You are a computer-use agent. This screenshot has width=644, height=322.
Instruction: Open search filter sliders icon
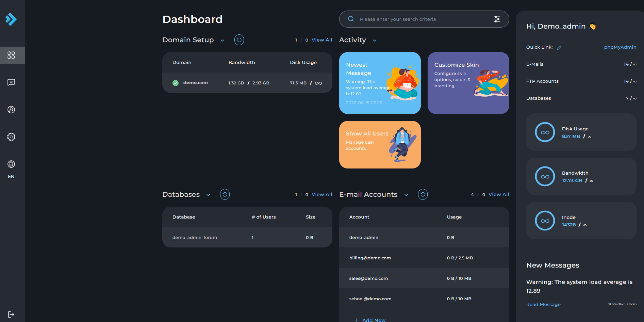[497, 19]
